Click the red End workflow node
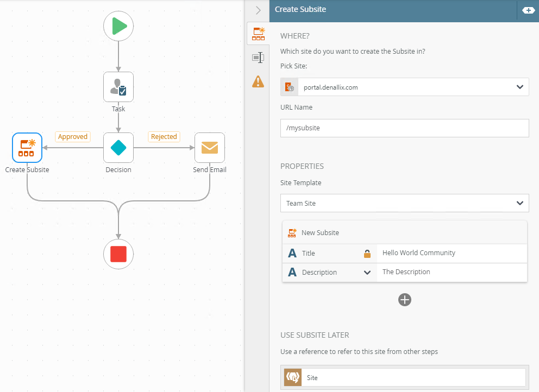The width and height of the screenshot is (539, 392). (118, 254)
